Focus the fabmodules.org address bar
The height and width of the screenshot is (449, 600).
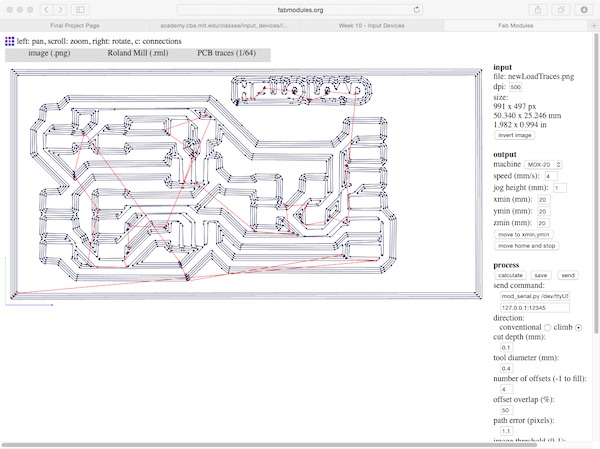300,10
